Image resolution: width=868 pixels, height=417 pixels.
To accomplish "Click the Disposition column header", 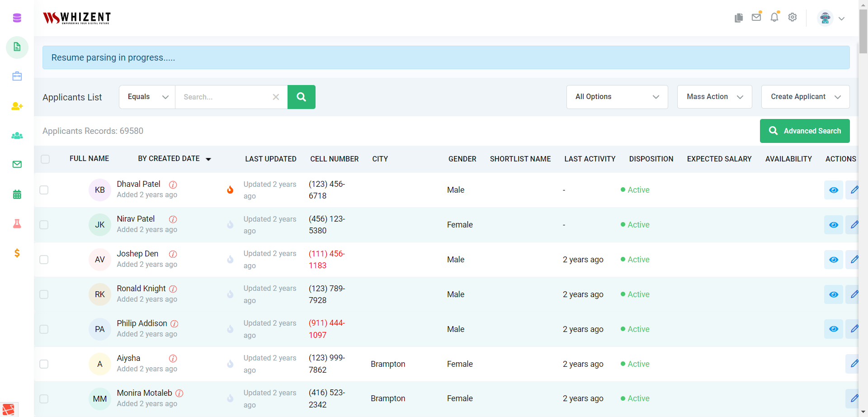I will coord(651,159).
